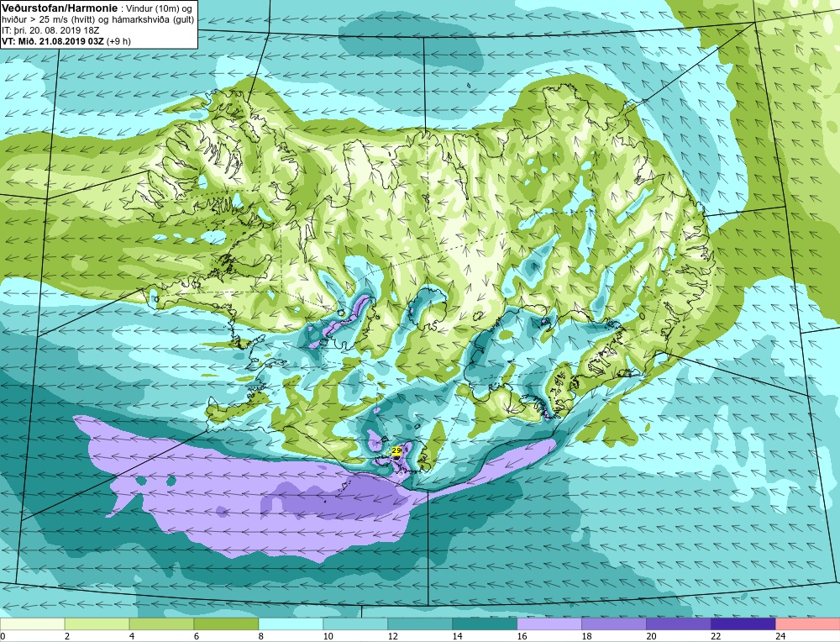840x642 pixels.
Task: Click the '14' label under the color scale
Action: [x=458, y=636]
